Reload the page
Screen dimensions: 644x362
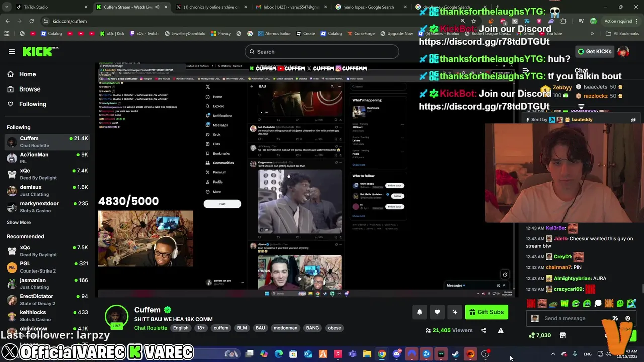point(31,21)
